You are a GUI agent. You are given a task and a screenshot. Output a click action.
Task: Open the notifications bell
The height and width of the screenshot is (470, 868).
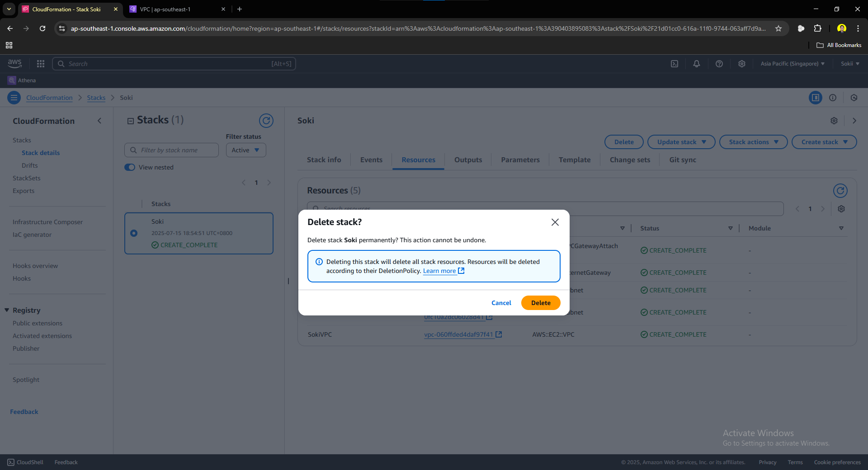point(696,64)
